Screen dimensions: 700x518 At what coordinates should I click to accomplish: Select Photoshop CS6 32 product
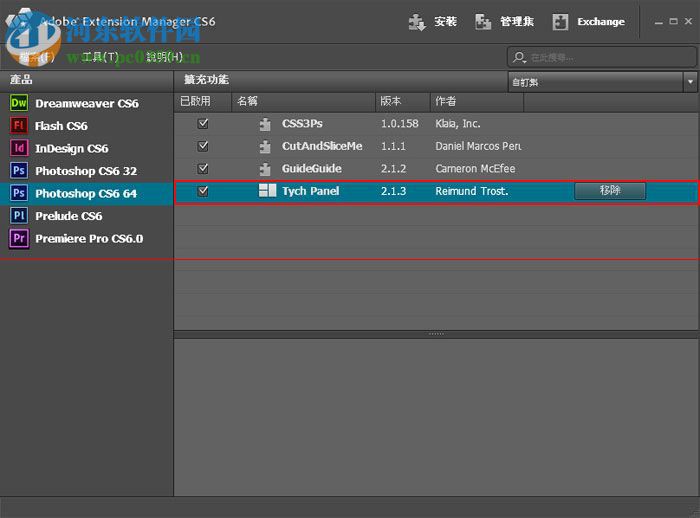click(87, 171)
